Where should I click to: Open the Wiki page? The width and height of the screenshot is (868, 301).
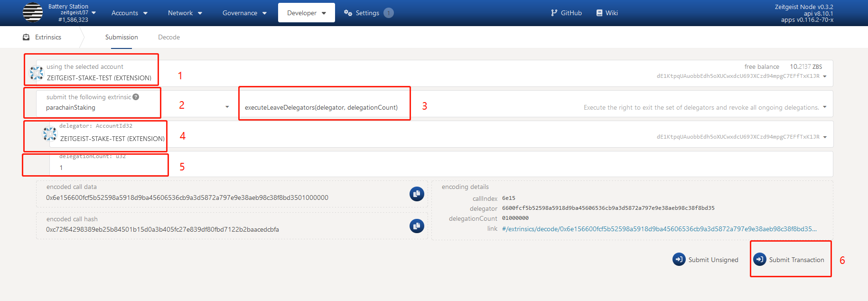607,13
